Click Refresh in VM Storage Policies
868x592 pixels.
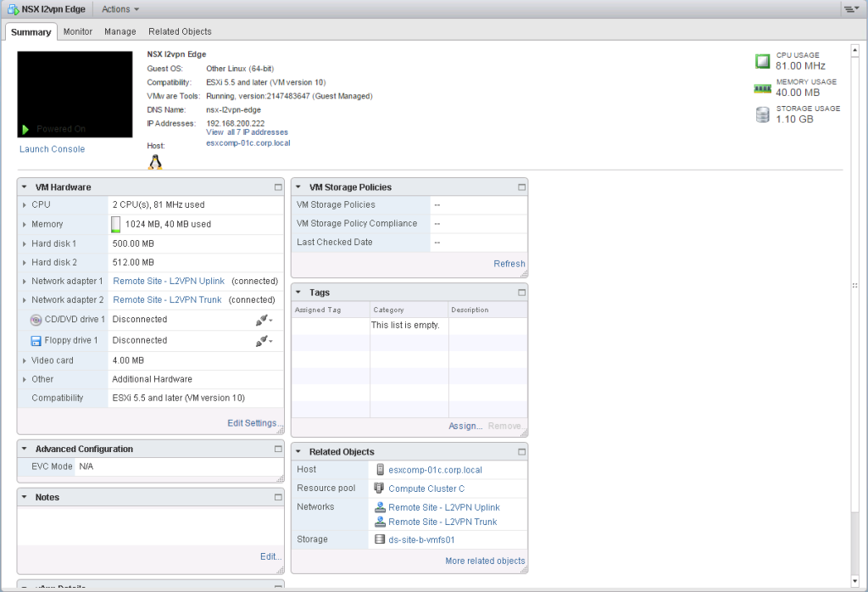509,264
